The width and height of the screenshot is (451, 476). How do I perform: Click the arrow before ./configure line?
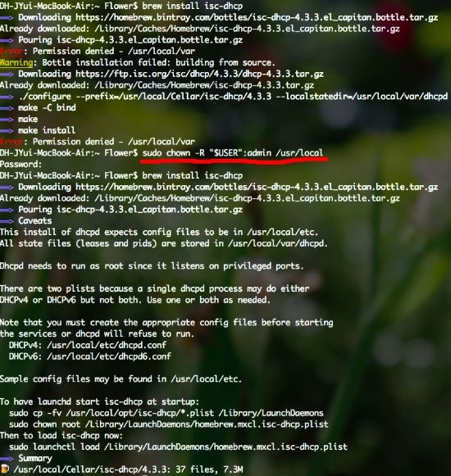tap(7, 97)
